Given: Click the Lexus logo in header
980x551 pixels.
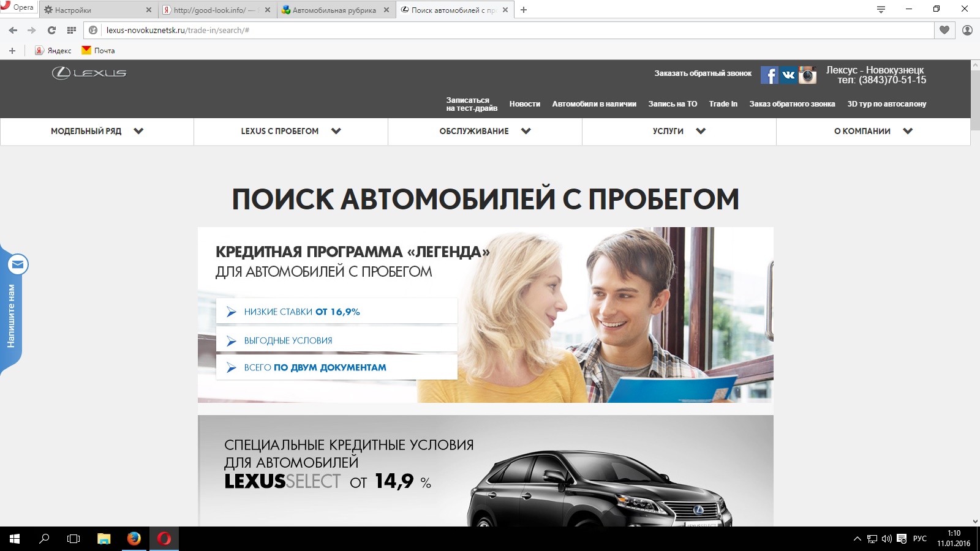Looking at the screenshot, I should pyautogui.click(x=89, y=73).
